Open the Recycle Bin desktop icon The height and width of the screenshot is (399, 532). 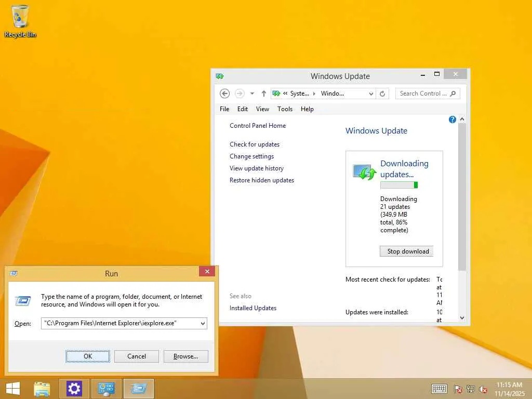(x=20, y=21)
